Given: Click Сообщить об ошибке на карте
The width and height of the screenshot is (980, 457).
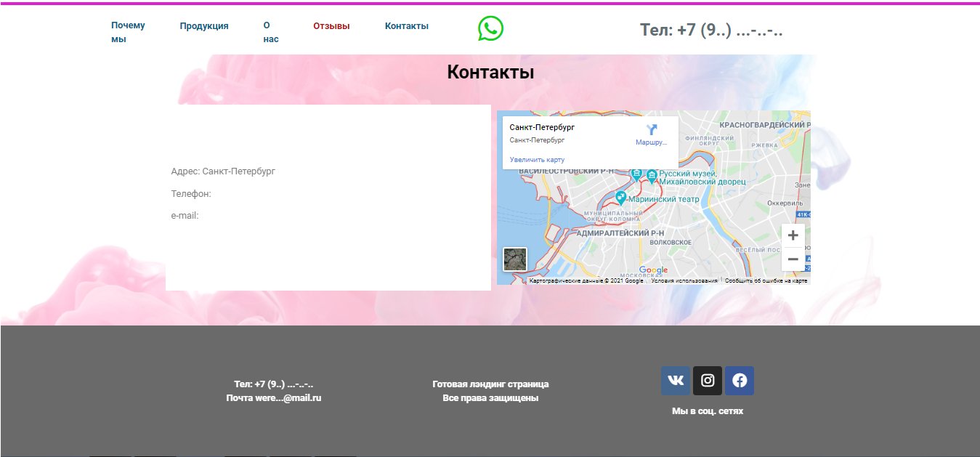Looking at the screenshot, I should coord(766,280).
